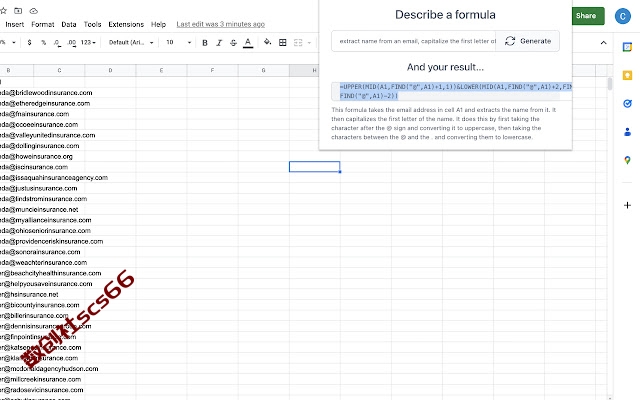640x400 pixels.
Task: Open borders tool
Action: tap(282, 42)
